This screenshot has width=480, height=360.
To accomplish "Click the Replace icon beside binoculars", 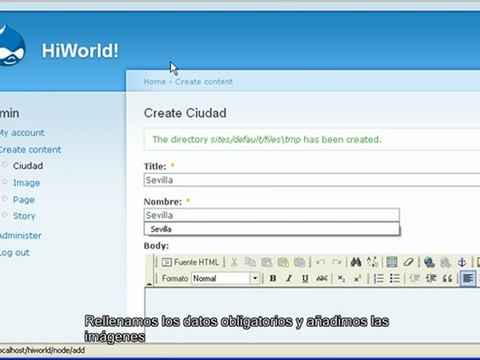I will tap(372, 262).
